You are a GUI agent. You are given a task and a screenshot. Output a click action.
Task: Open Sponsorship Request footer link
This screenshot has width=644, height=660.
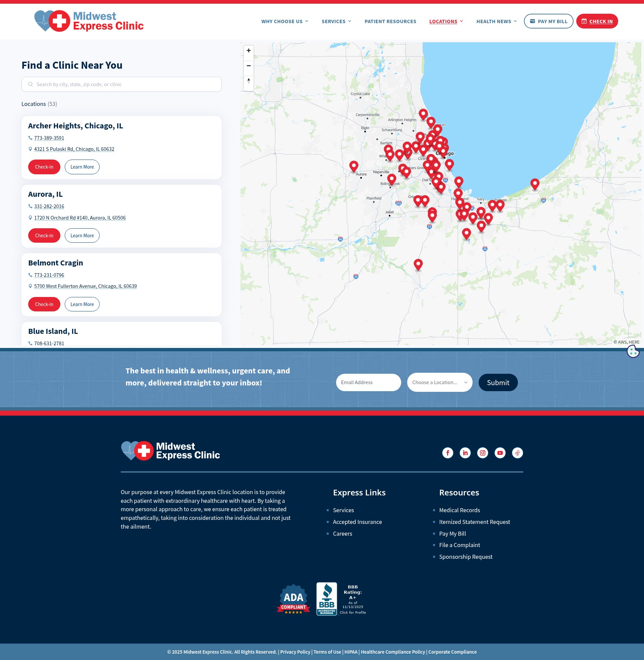point(466,556)
